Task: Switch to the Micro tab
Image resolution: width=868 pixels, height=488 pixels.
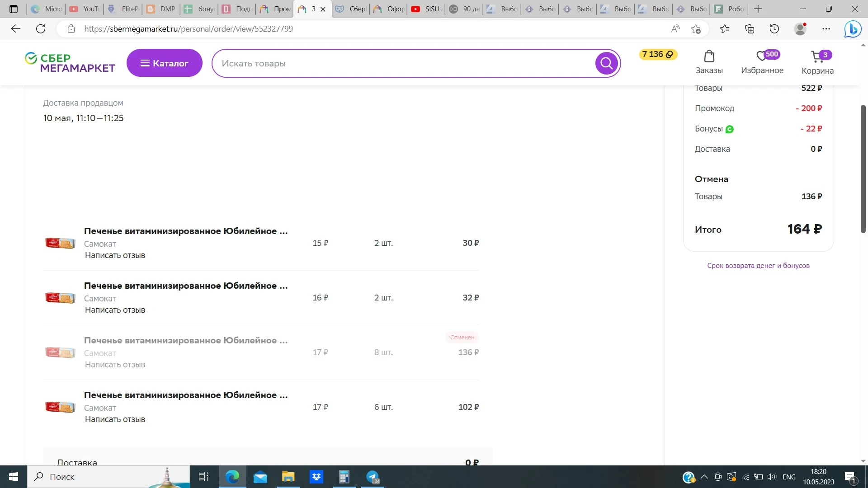Action: (x=47, y=9)
